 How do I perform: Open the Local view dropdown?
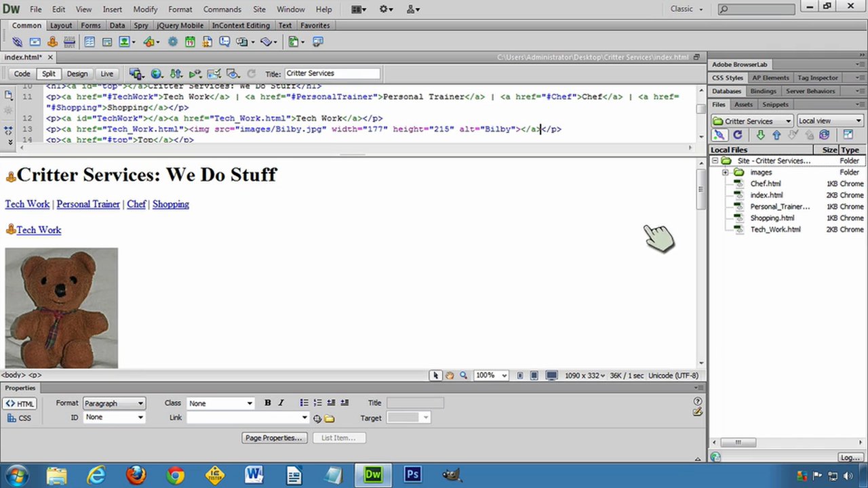point(829,120)
